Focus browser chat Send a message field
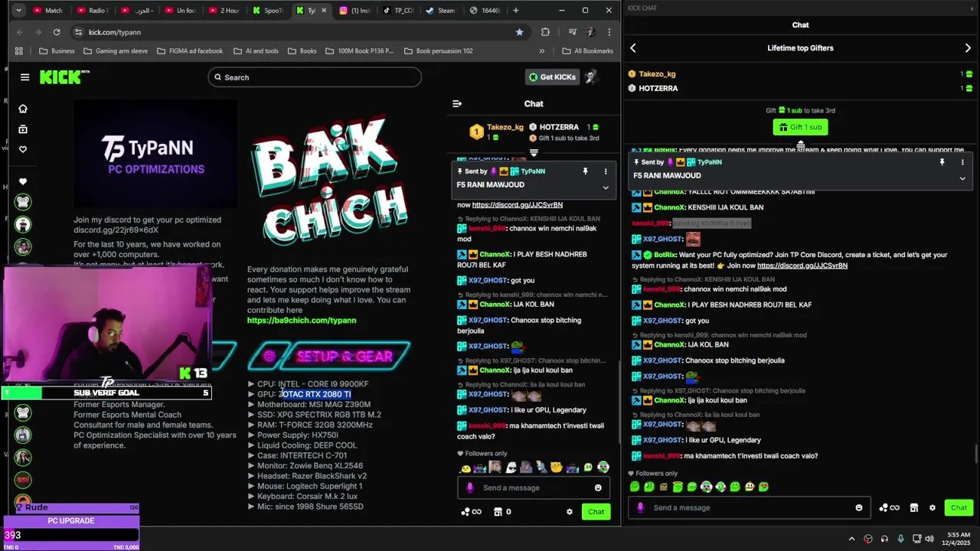The height and width of the screenshot is (551, 980). click(x=534, y=487)
